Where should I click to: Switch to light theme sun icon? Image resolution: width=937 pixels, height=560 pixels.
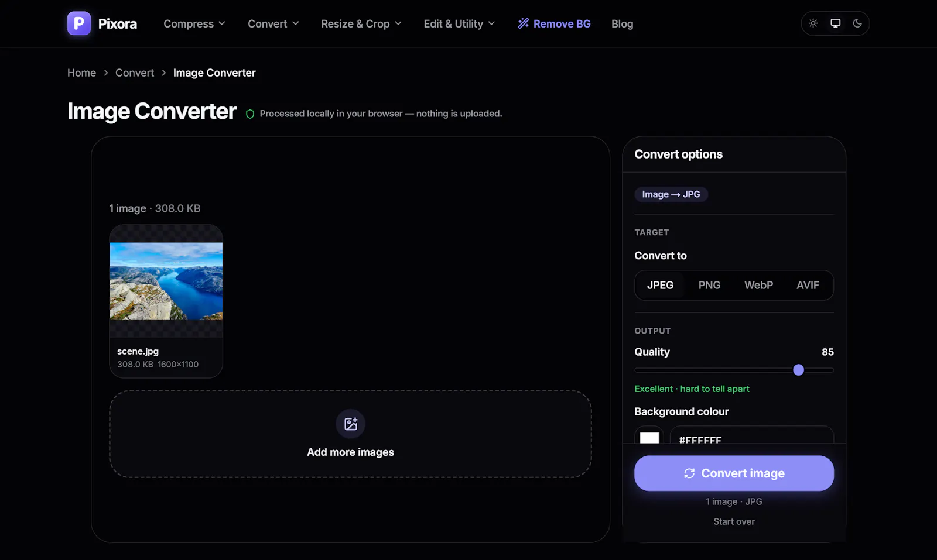(813, 23)
